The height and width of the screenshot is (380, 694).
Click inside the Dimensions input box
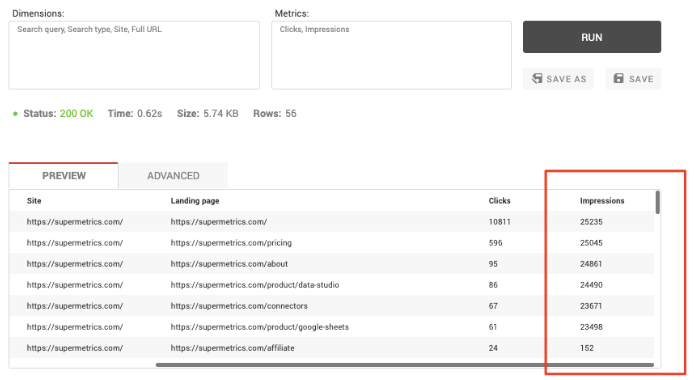[134, 55]
